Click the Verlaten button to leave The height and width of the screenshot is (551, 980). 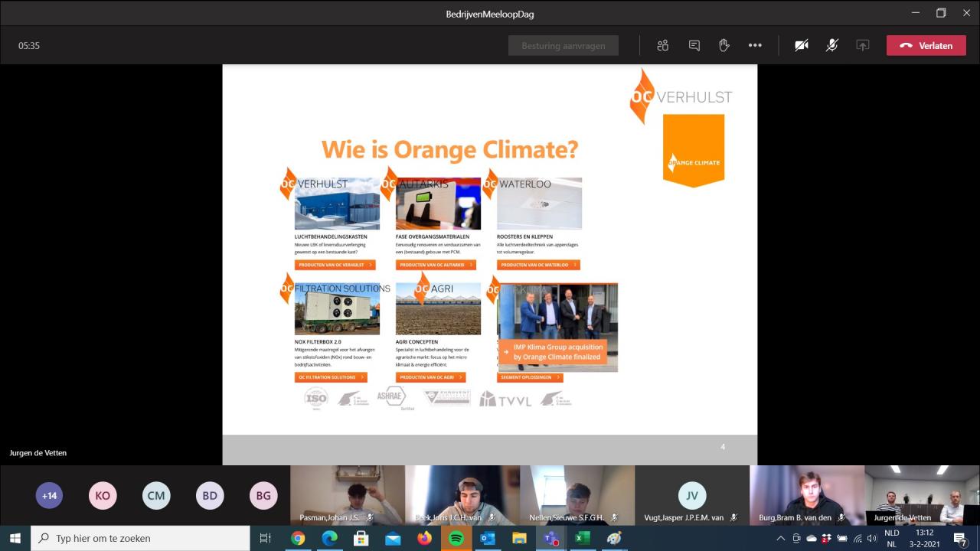pos(926,45)
